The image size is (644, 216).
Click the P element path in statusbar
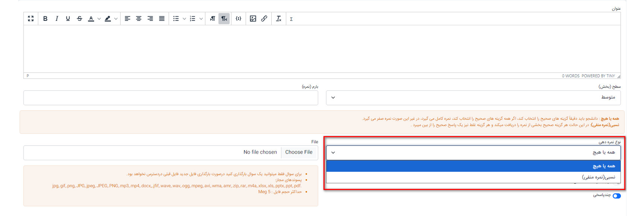pos(28,76)
